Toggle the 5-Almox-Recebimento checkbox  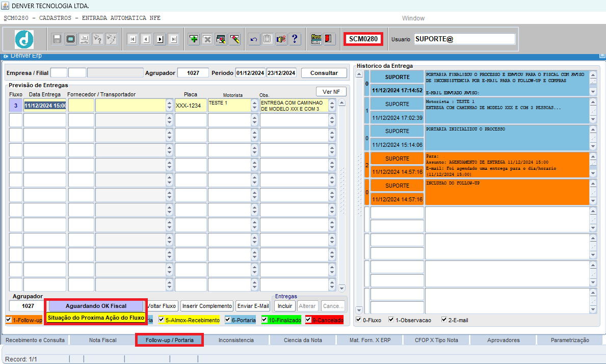[x=161, y=320]
